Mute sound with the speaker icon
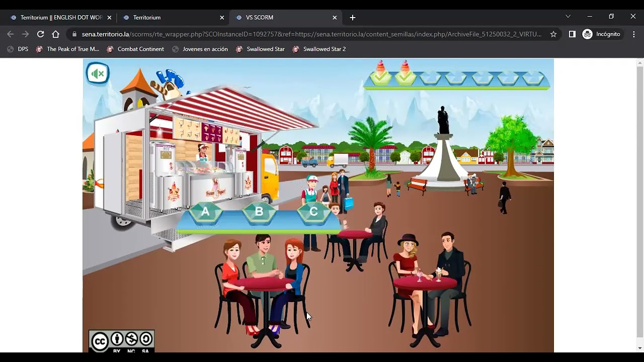644x362 pixels. 98,74
